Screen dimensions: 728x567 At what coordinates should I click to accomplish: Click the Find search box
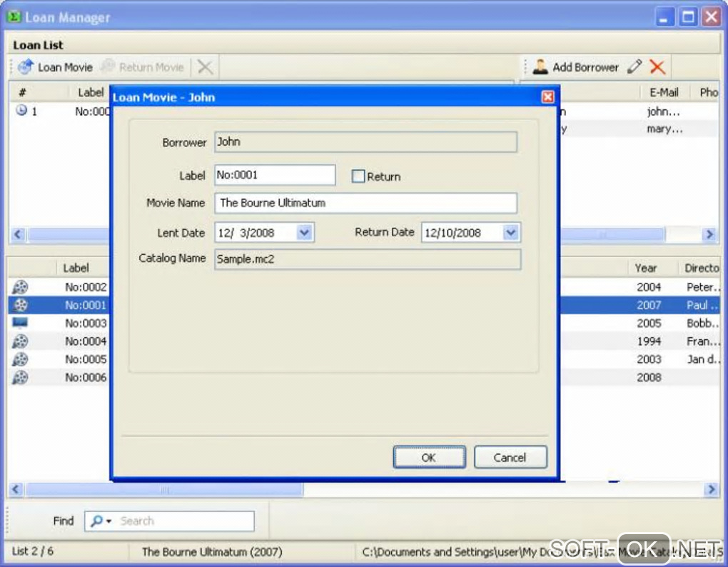(x=169, y=521)
